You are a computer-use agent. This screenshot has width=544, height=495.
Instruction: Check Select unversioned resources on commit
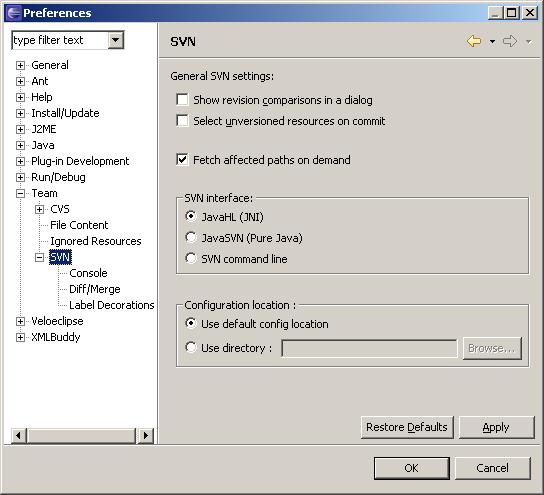coord(182,121)
